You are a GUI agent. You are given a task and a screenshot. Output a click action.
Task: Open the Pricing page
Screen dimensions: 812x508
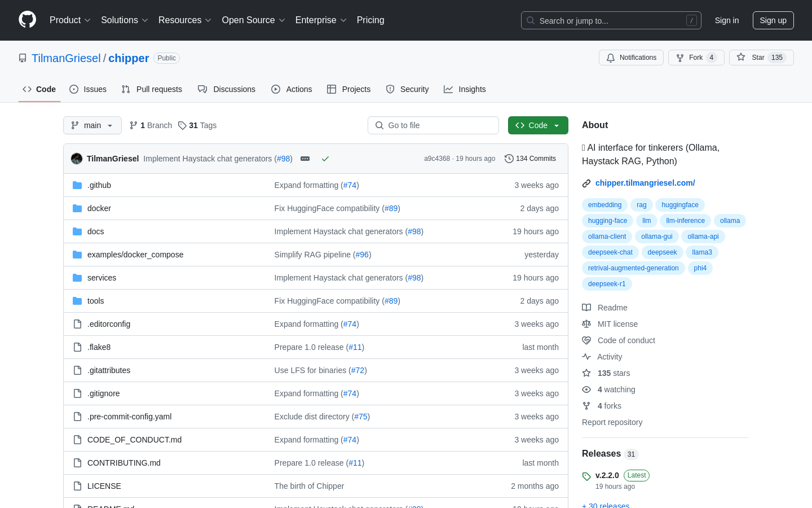(370, 20)
